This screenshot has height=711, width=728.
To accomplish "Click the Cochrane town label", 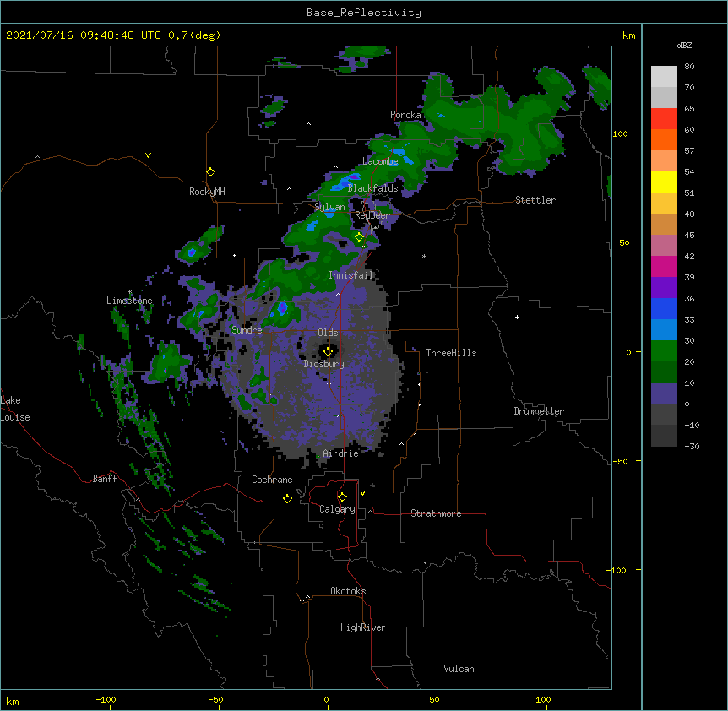I will [x=272, y=480].
